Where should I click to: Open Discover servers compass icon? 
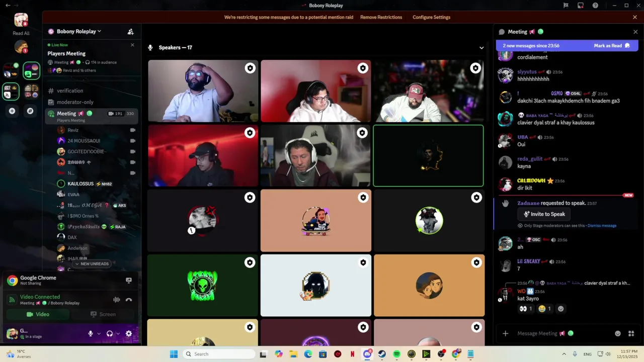click(x=30, y=111)
